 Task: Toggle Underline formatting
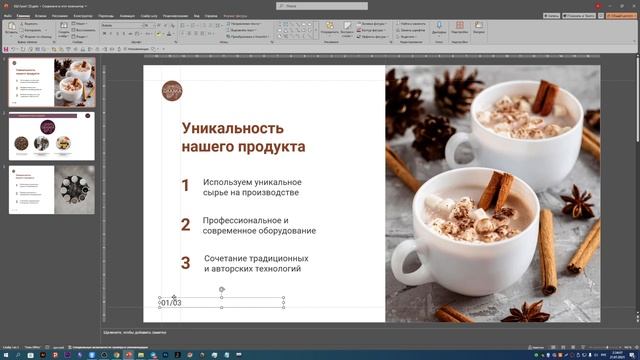tap(118, 33)
